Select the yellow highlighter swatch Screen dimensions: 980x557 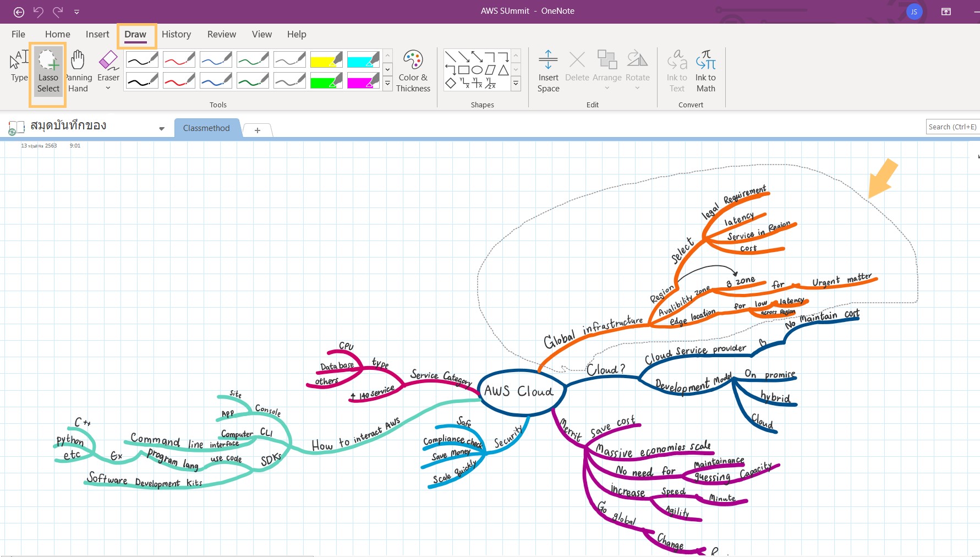(326, 59)
